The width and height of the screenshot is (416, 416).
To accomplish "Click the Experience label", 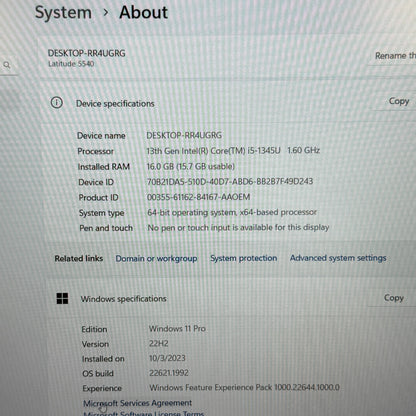I will tap(102, 388).
